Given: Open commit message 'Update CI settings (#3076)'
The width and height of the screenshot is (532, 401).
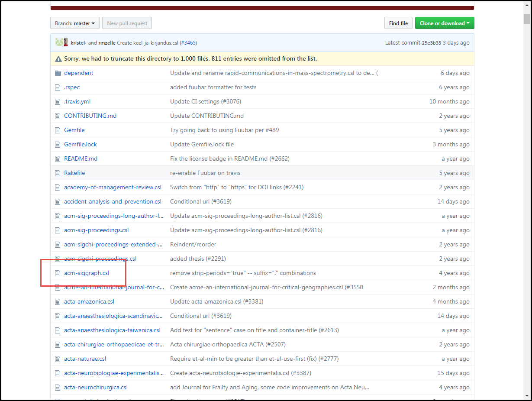Looking at the screenshot, I should pos(206,101).
